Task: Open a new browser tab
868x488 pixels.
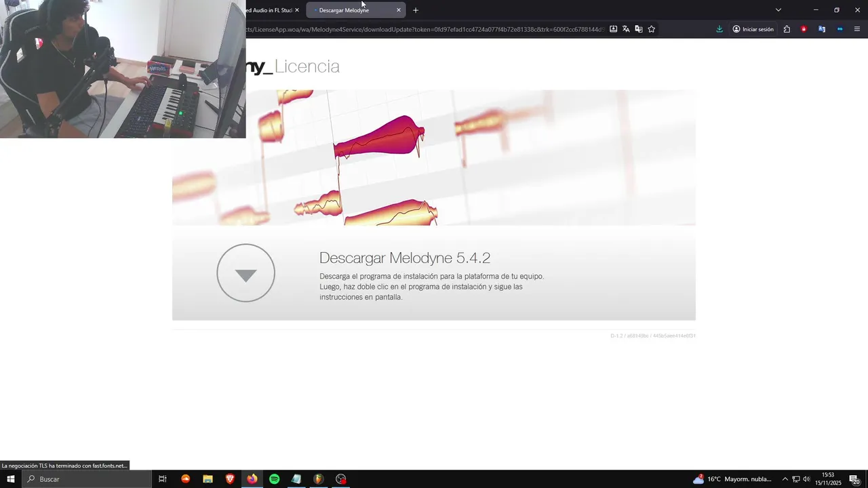Action: (x=416, y=10)
